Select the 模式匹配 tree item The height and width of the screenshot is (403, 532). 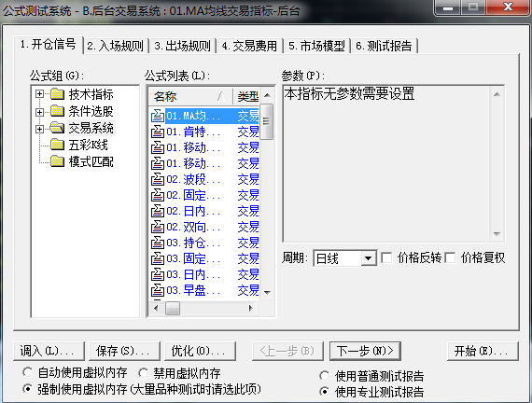[91, 161]
